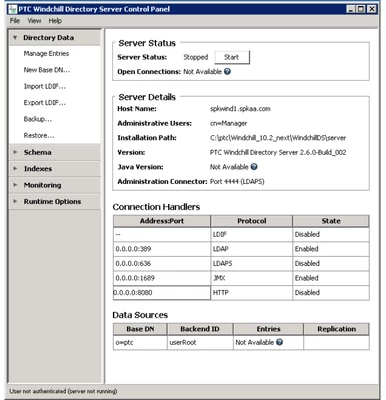This screenshot has width=386, height=400.
Task: Click the HTTP protocol cell
Action: (x=252, y=292)
